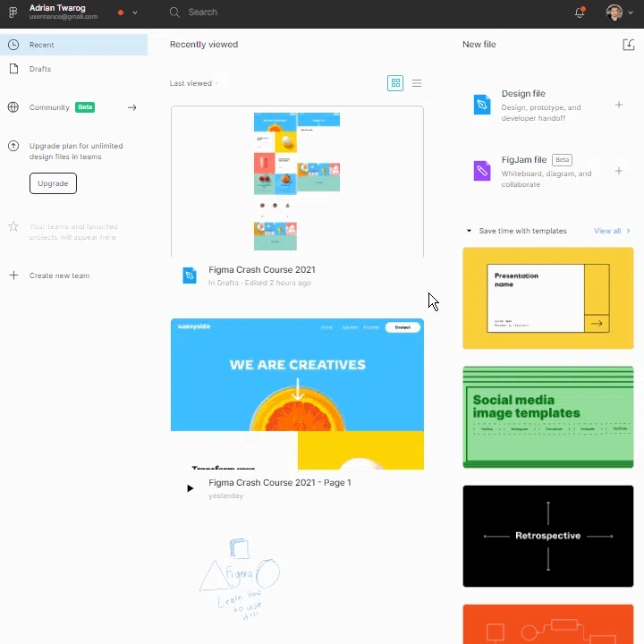Click the FigJam file label
Screen dimensions: 644x644
tap(523, 160)
